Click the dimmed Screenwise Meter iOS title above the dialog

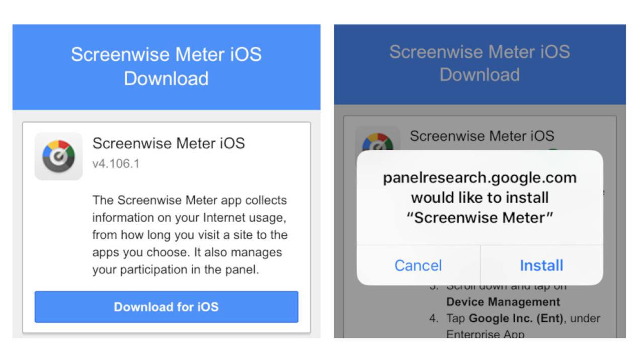coord(482,136)
